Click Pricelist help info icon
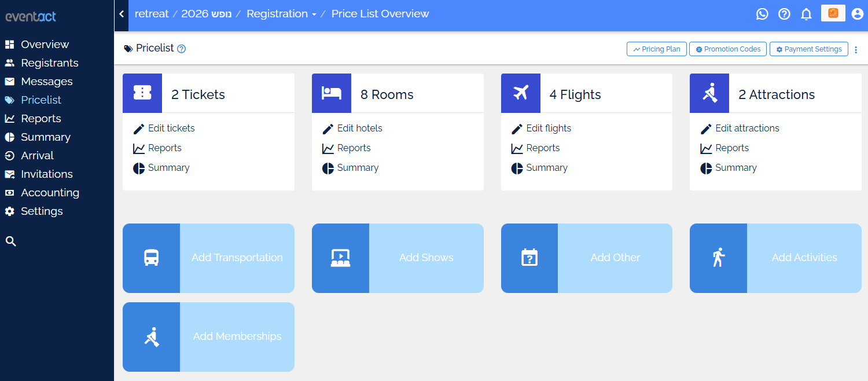 (181, 49)
